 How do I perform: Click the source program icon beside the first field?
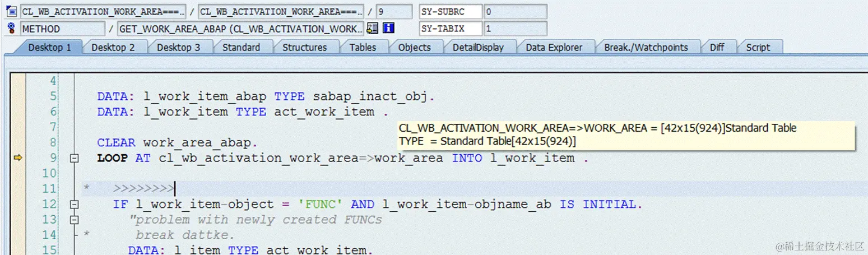pyautogui.click(x=11, y=11)
